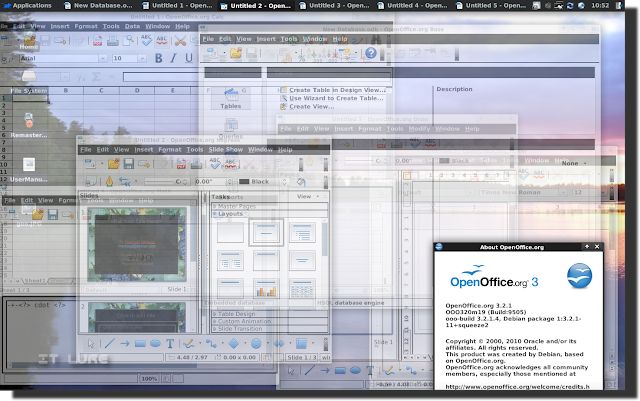The height and width of the screenshot is (401, 640).
Task: Open the font size 10 dropdown in Calc
Action: 142,58
